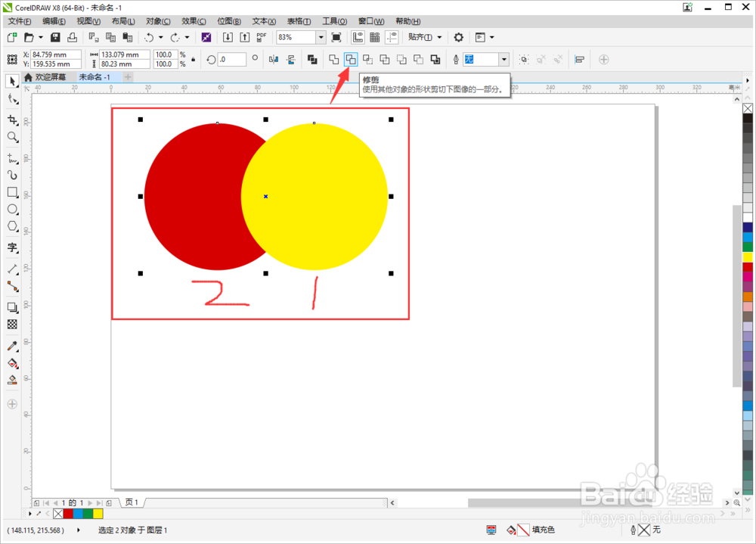756x544 pixels.
Task: Open Align and distribute
Action: click(x=580, y=59)
